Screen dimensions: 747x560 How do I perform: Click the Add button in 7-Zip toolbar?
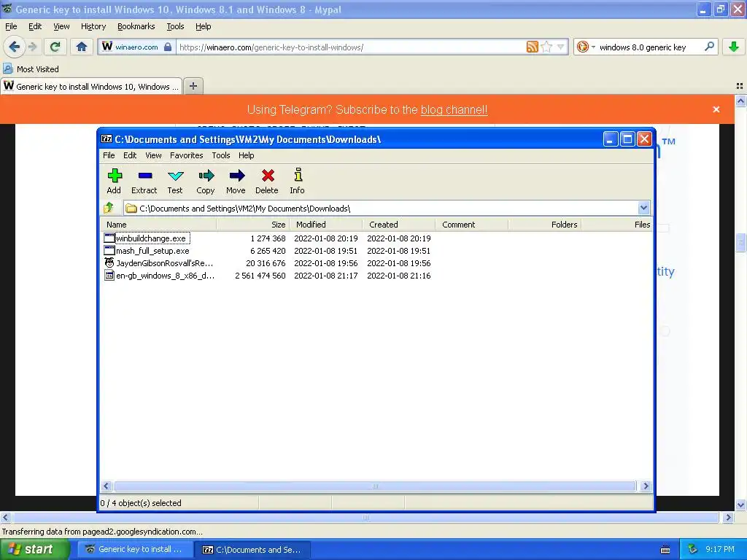(115, 181)
